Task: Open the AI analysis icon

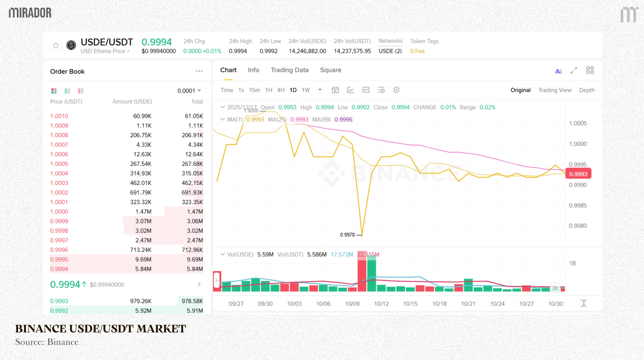Action: 558,71
